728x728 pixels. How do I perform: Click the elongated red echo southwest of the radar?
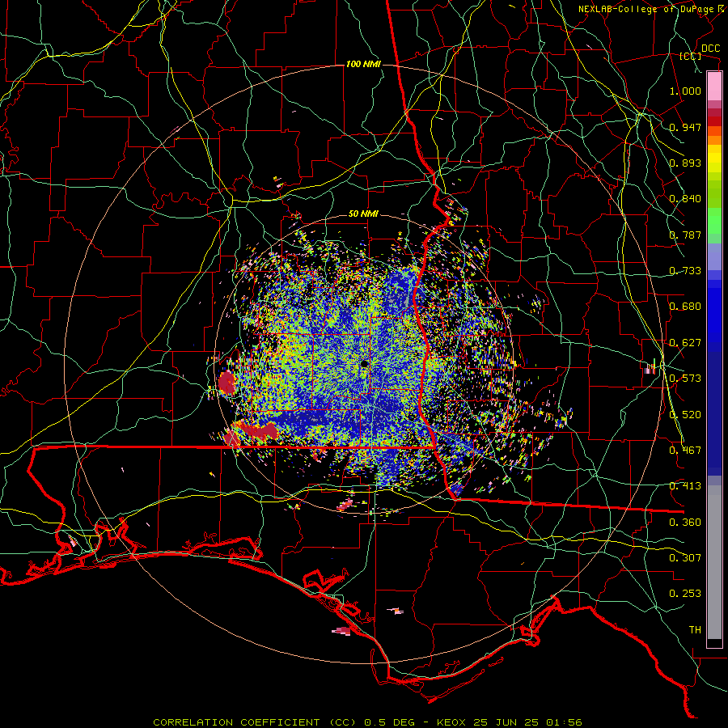(x=256, y=430)
